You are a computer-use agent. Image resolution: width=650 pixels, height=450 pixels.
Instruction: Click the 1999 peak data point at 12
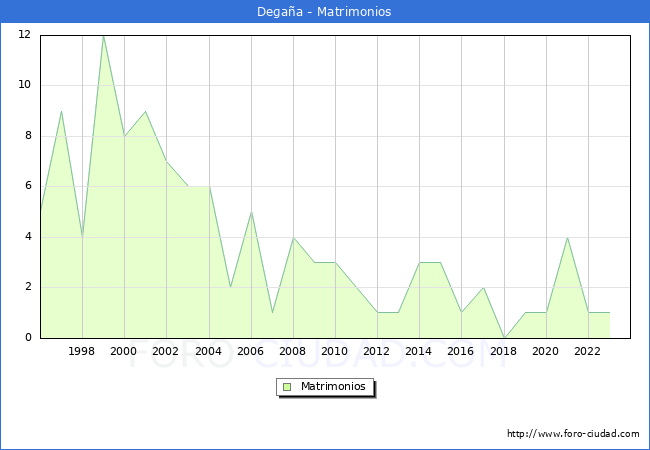click(103, 35)
